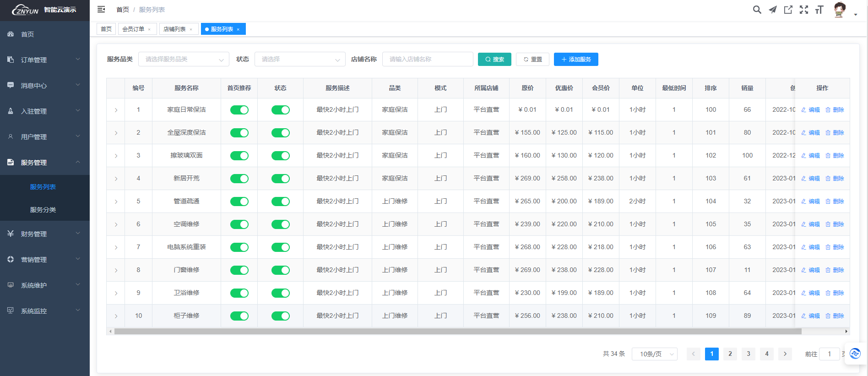
Task: Disable 首页推荐 switch for 柜子维修
Action: click(239, 316)
